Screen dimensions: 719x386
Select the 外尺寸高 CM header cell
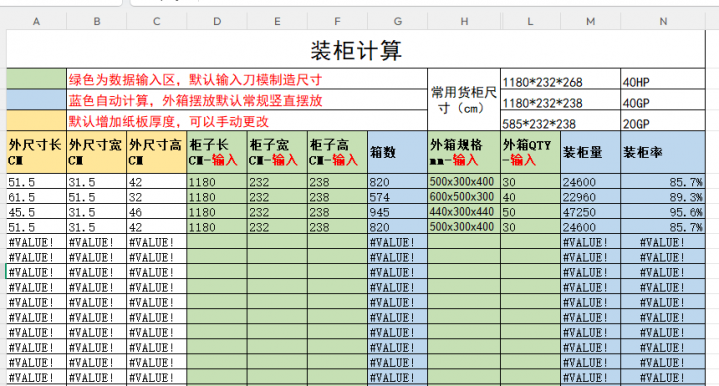(x=157, y=152)
